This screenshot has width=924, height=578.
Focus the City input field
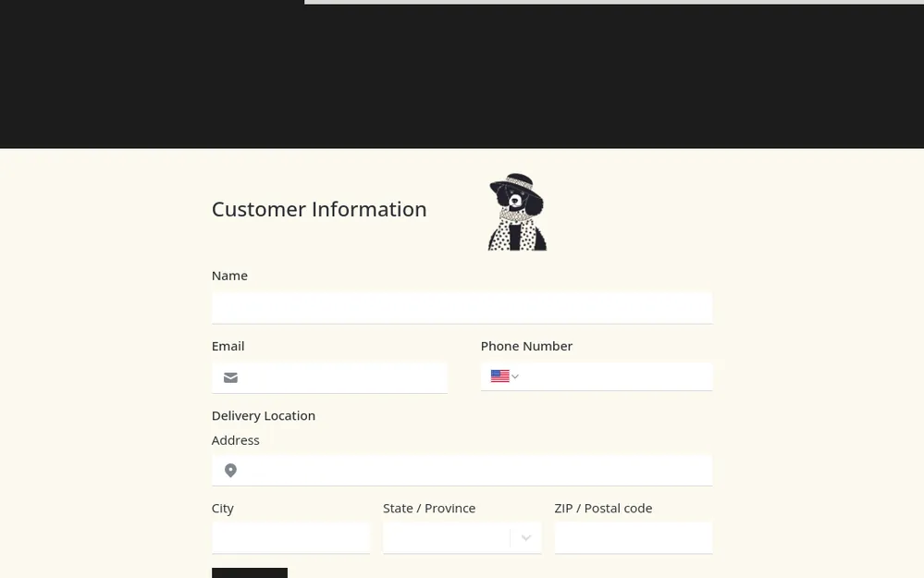pos(290,538)
